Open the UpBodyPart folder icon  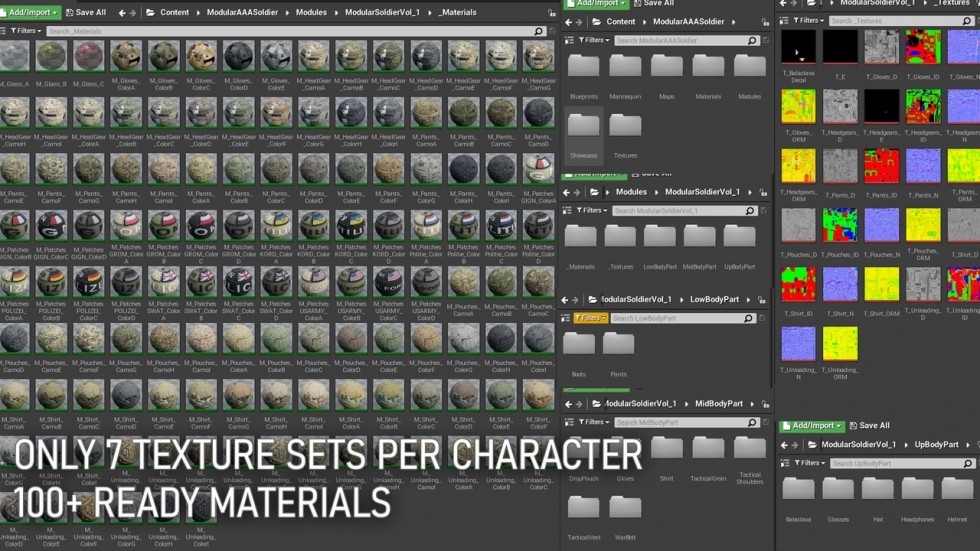point(739,236)
